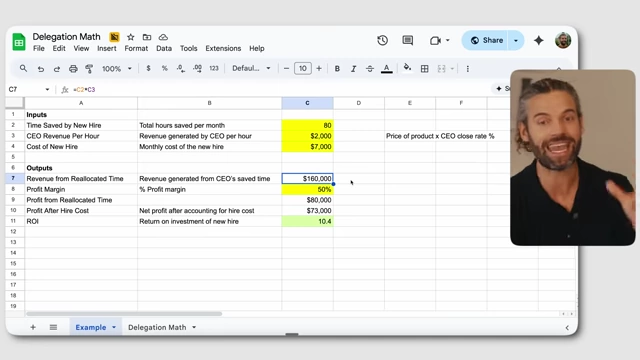Open the Gemini sparkle icon
The image size is (640, 360).
click(539, 40)
